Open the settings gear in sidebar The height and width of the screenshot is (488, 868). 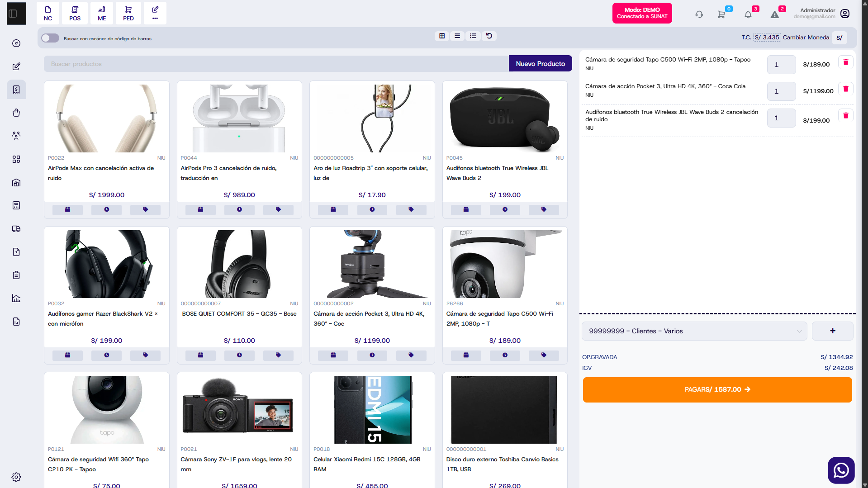(x=16, y=477)
